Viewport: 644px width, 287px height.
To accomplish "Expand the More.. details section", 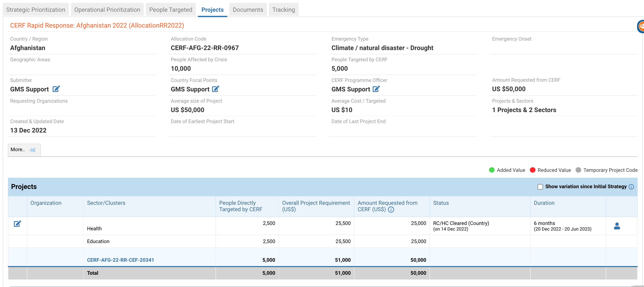I will click(24, 150).
